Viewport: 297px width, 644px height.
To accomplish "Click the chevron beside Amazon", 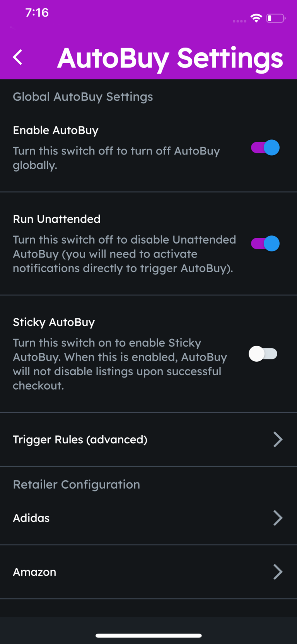I will coord(278,572).
